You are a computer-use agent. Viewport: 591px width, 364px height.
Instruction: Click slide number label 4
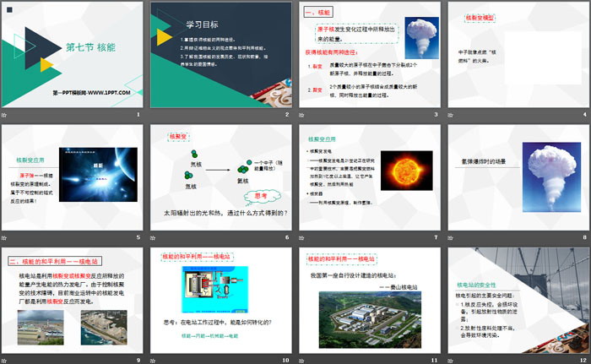coord(585,114)
